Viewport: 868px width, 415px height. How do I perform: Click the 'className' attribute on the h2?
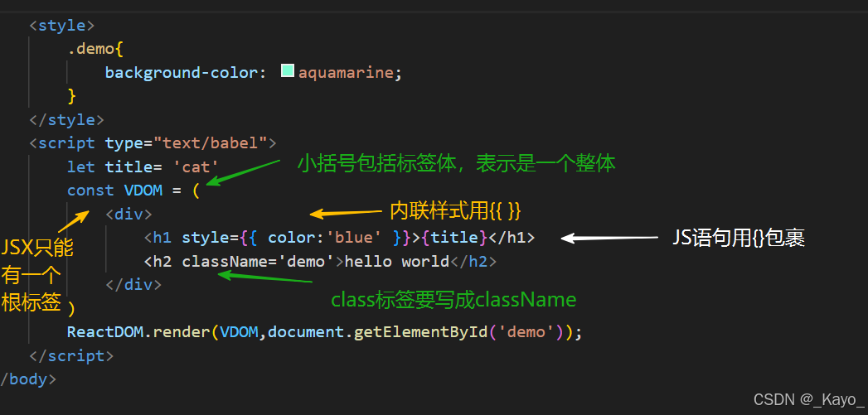(224, 261)
